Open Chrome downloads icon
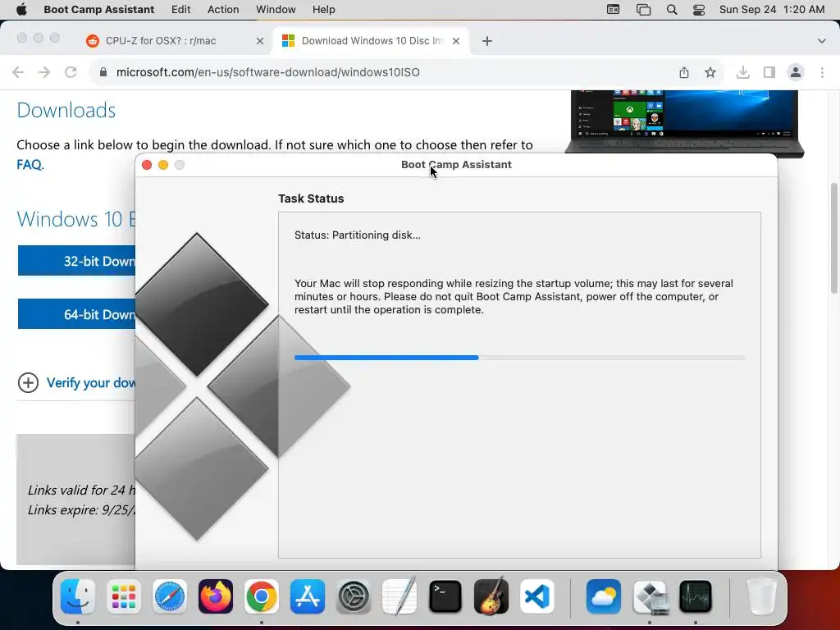Screen dimensions: 840x630 (x=743, y=72)
